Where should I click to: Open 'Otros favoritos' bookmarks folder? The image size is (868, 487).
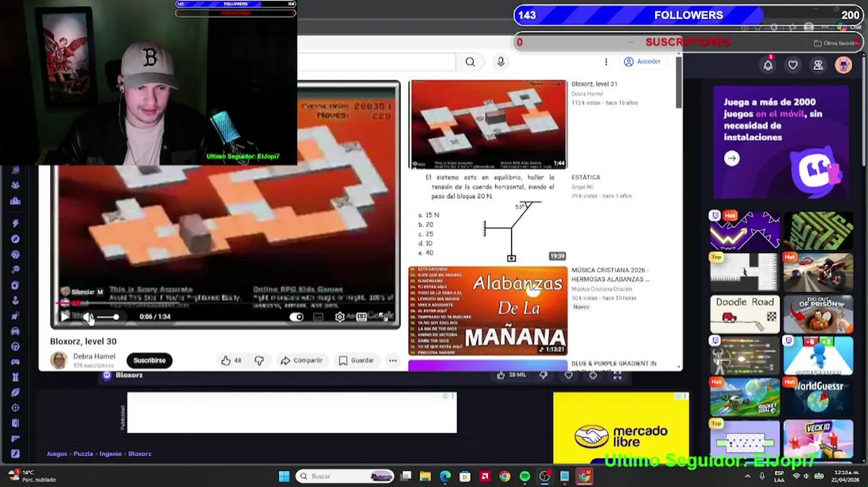click(836, 43)
